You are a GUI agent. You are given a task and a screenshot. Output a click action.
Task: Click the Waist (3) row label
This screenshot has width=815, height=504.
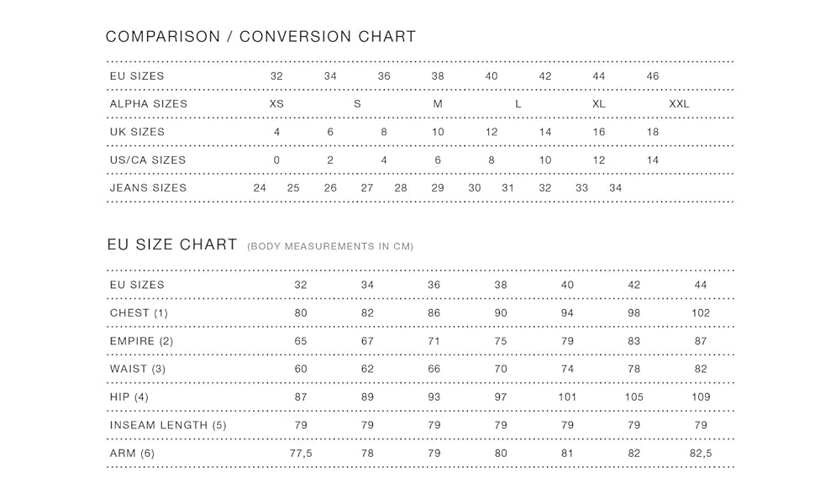138,369
